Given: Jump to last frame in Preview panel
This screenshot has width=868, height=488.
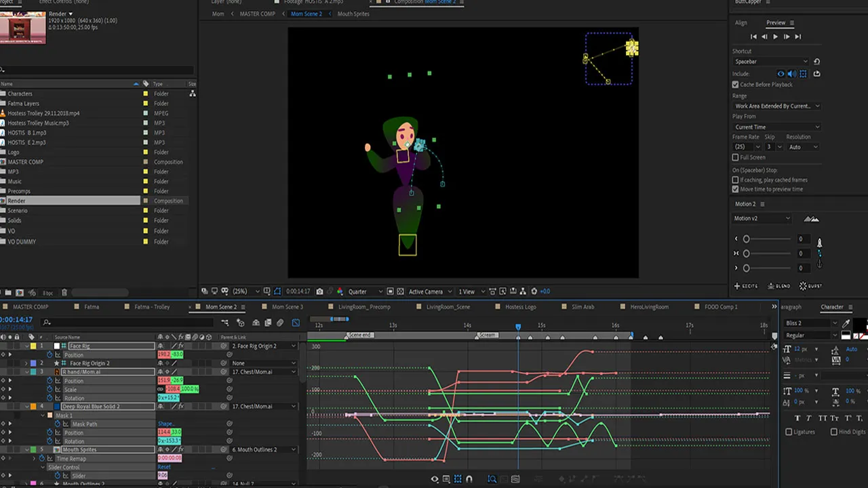Looking at the screenshot, I should [x=797, y=37].
